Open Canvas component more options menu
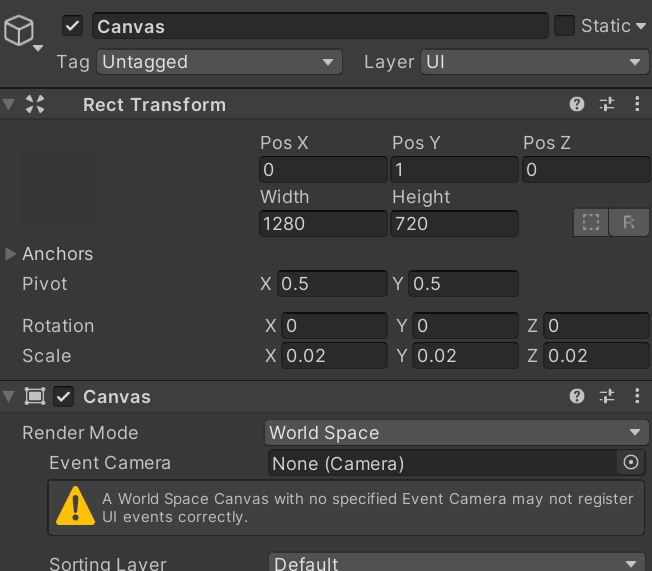The height and width of the screenshot is (571, 652). (x=637, y=396)
